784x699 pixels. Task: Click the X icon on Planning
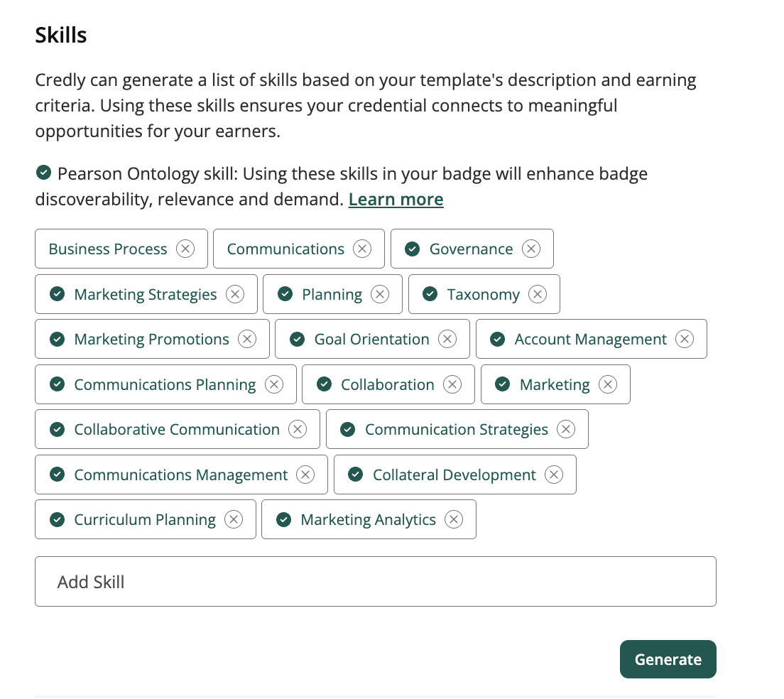[380, 294]
